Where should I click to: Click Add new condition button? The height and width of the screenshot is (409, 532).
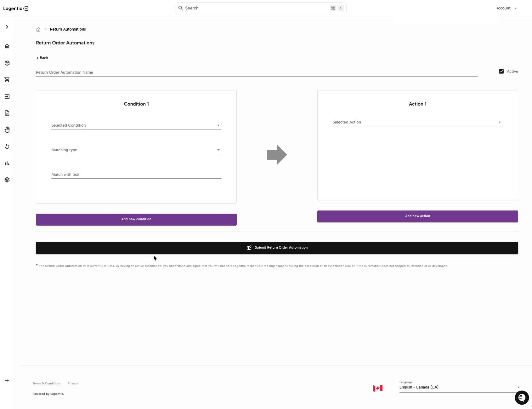pyautogui.click(x=136, y=220)
